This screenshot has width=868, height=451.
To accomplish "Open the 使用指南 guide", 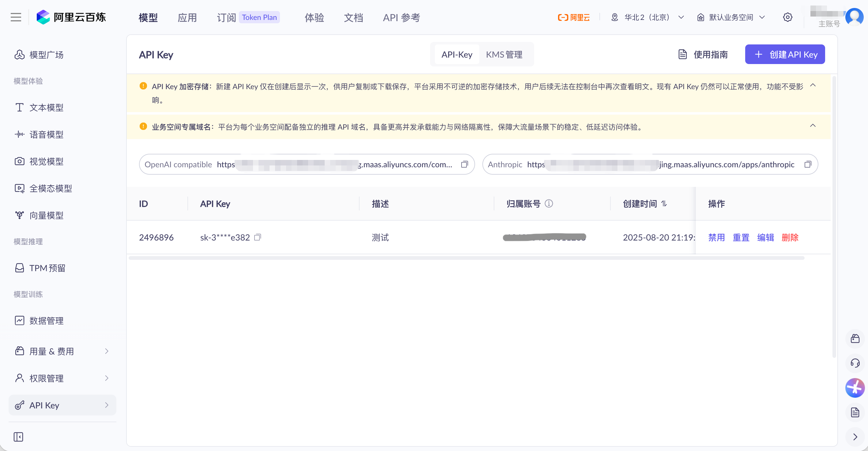I will click(703, 54).
